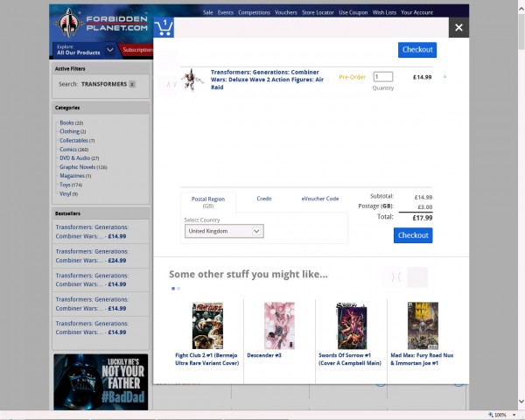Image resolution: width=525 pixels, height=420 pixels.
Task: Open the Use Coupon link
Action: (353, 12)
